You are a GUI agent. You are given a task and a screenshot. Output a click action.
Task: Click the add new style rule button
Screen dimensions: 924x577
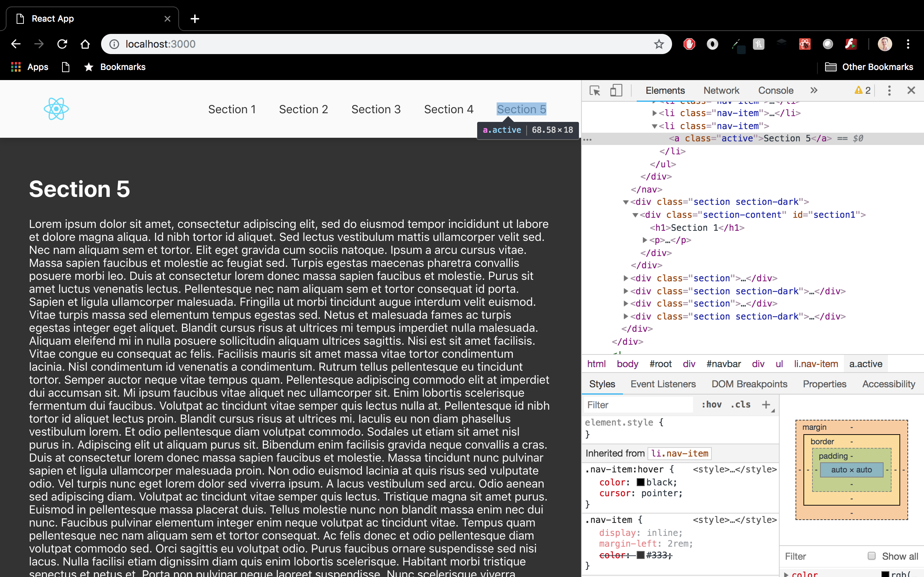tap(766, 404)
